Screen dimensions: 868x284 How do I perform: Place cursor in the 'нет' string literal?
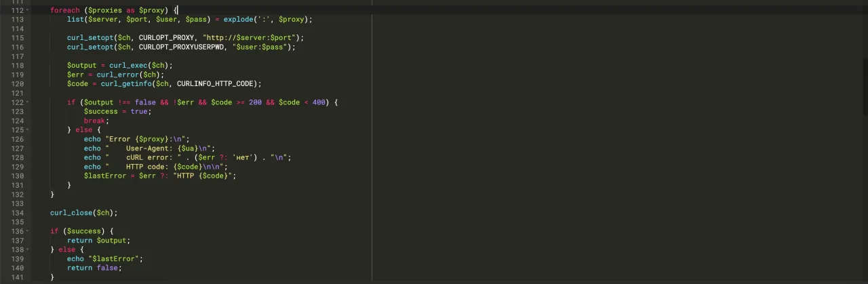point(242,158)
